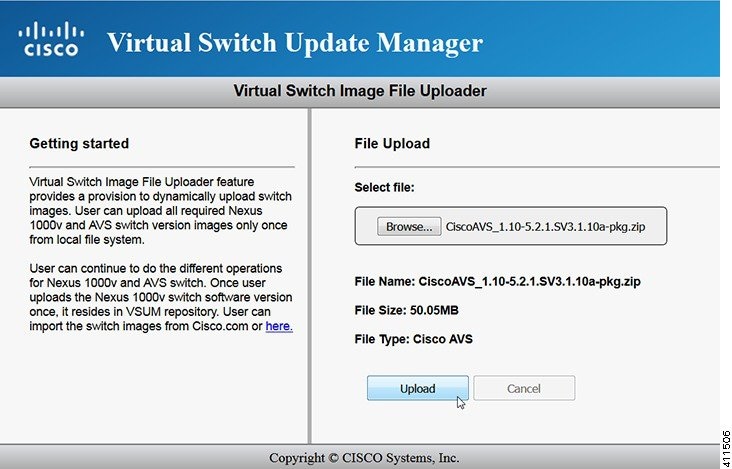Image resolution: width=732 pixels, height=469 pixels.
Task: Click paragraph starting 'Virtual Switch Image File Uploader feature'
Action: tap(161, 211)
